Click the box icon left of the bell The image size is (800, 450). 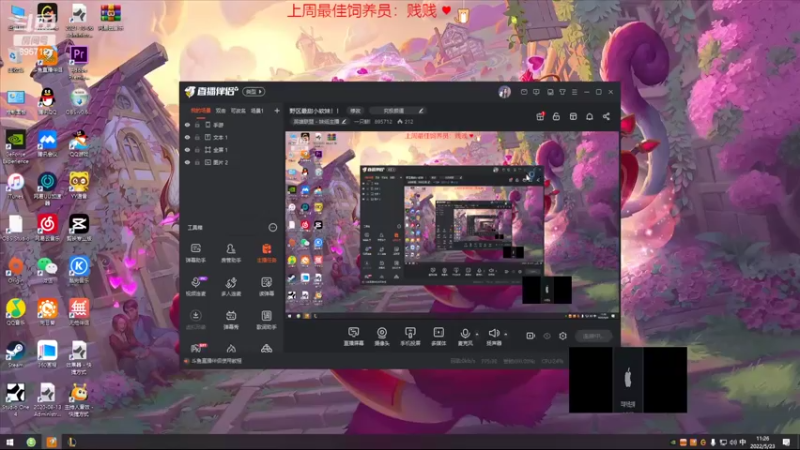(573, 117)
